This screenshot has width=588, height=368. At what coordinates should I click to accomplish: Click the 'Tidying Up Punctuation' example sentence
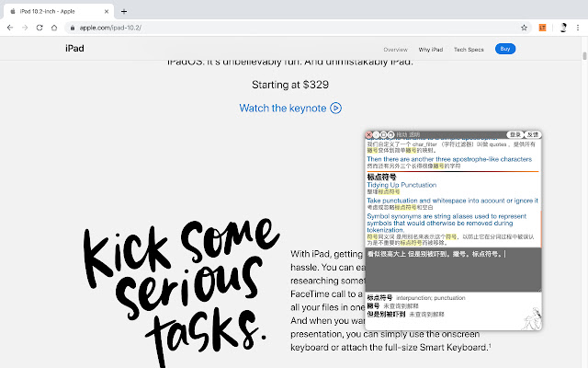point(401,185)
